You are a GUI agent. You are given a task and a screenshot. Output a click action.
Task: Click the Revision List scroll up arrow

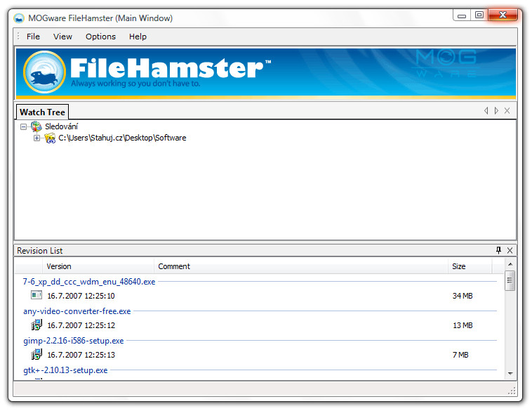pos(510,264)
